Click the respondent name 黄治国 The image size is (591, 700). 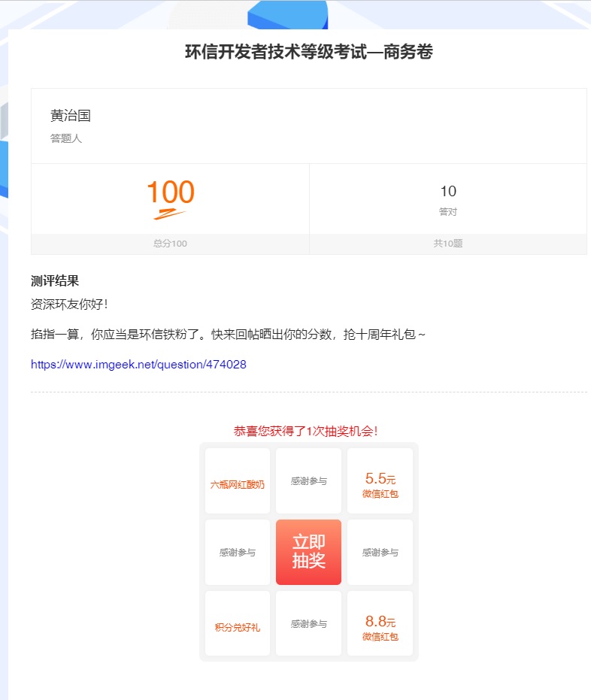click(x=71, y=116)
